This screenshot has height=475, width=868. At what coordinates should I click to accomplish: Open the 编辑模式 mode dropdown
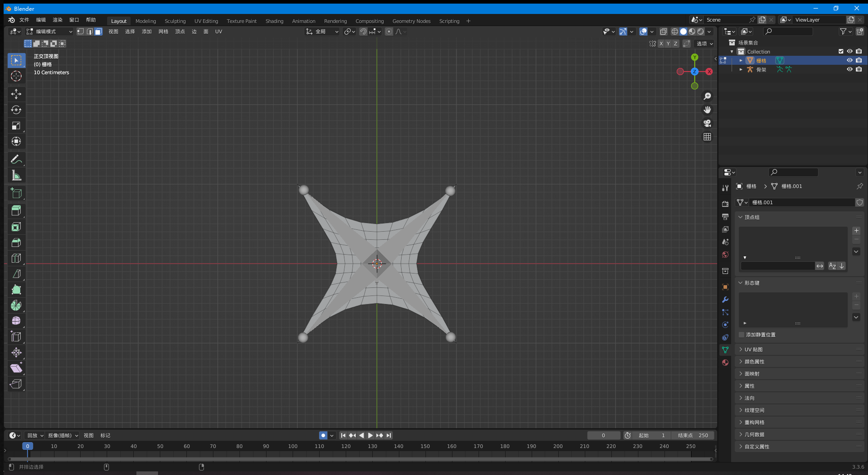tap(49, 31)
